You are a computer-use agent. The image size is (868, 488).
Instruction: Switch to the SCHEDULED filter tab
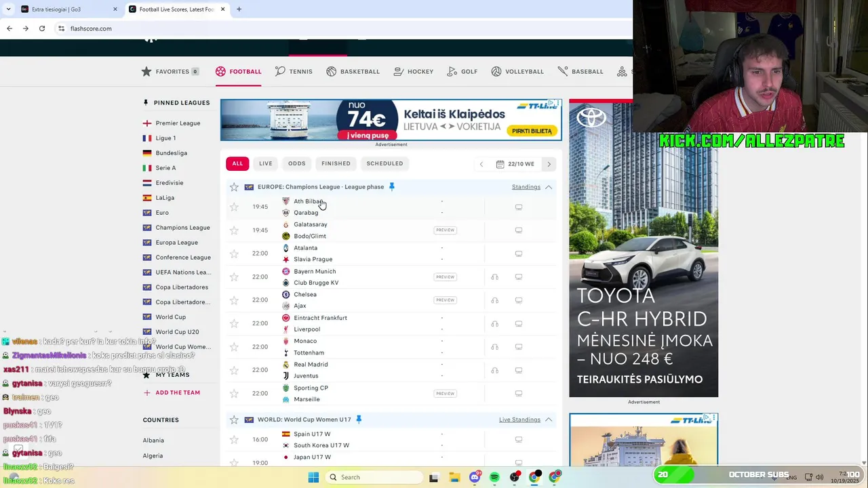(x=385, y=163)
